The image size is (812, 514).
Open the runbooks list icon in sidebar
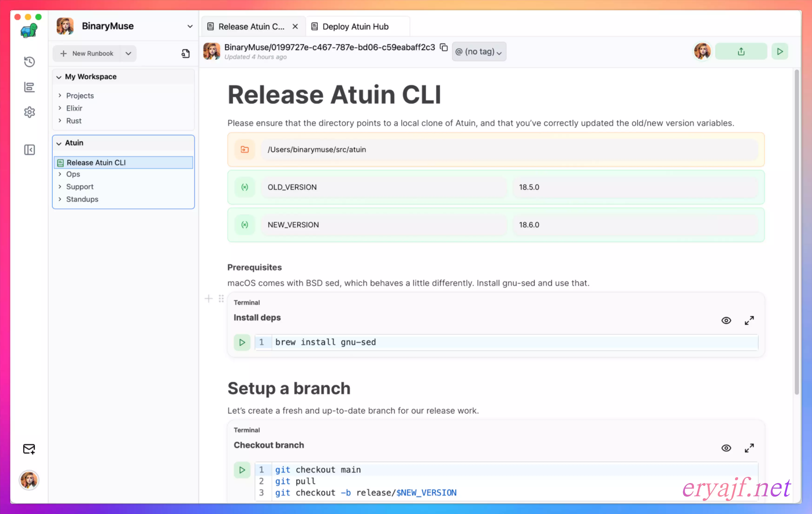click(x=29, y=87)
